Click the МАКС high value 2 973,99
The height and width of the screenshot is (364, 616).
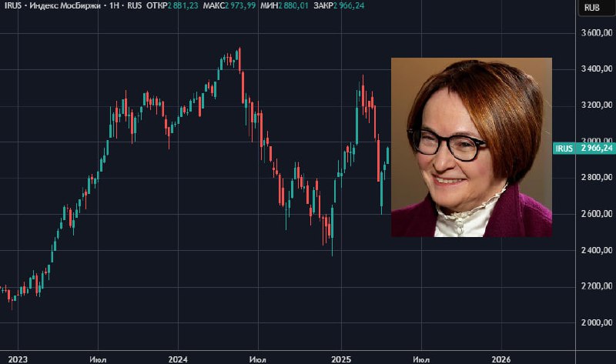[x=240, y=6]
